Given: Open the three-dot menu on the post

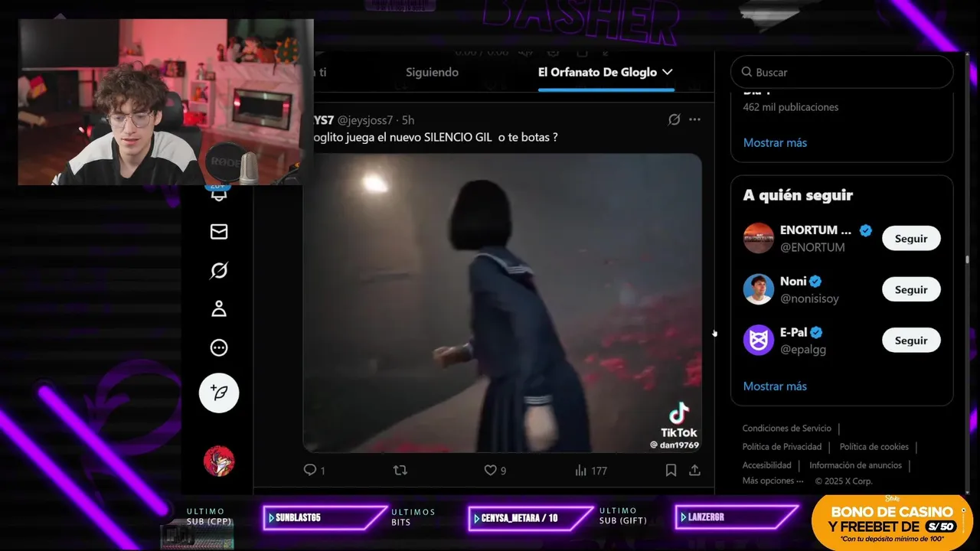Looking at the screenshot, I should click(x=694, y=119).
